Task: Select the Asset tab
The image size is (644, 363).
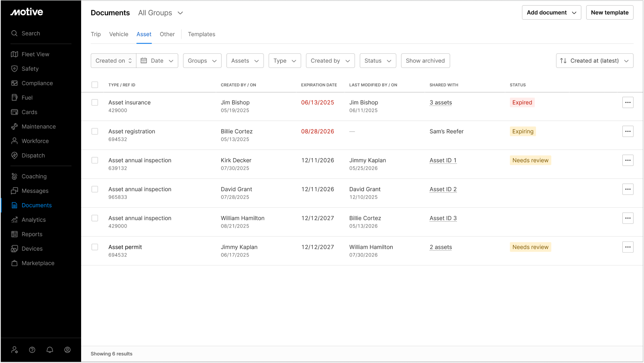Action: (x=144, y=34)
